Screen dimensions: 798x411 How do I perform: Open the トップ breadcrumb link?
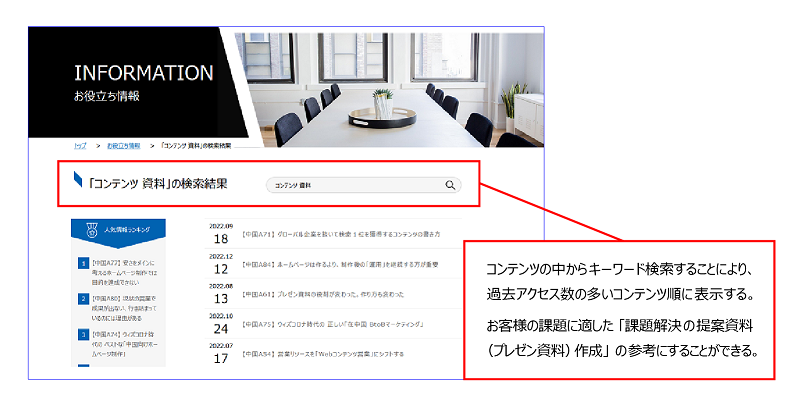click(x=80, y=146)
